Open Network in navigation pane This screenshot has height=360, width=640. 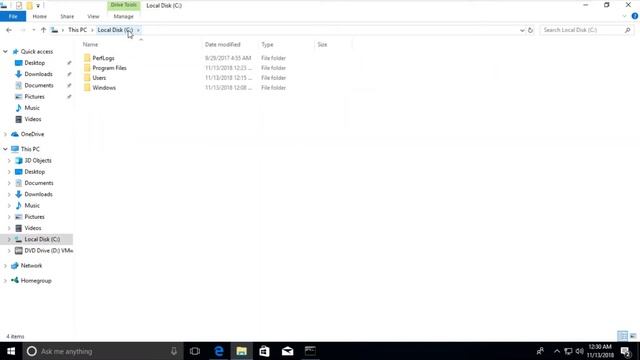click(x=31, y=266)
